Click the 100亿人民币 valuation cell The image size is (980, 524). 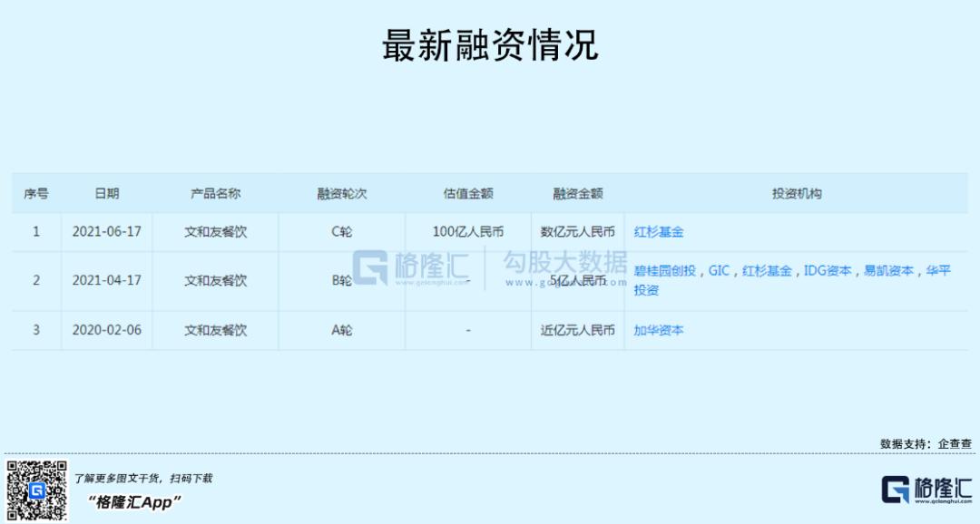click(x=468, y=232)
